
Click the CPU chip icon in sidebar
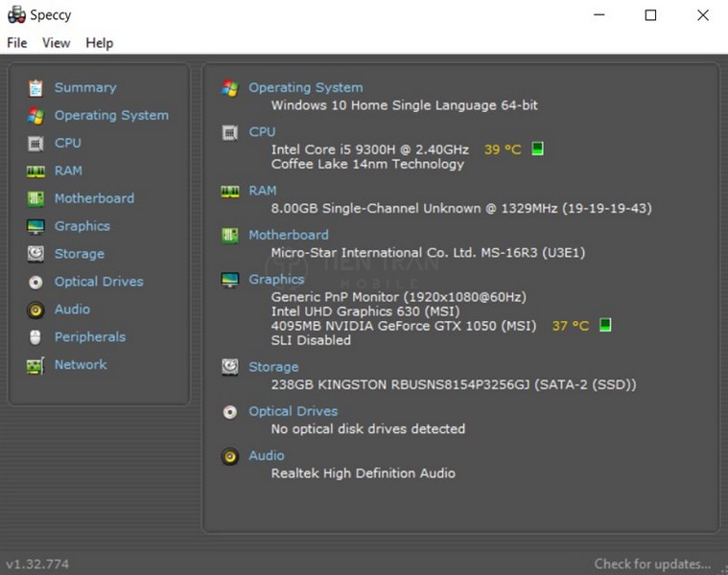pos(35,144)
